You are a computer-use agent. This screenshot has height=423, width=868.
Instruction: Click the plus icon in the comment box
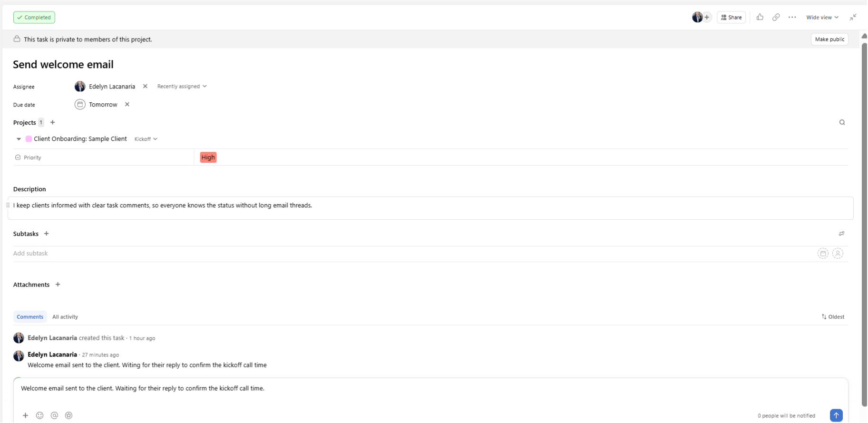26,415
